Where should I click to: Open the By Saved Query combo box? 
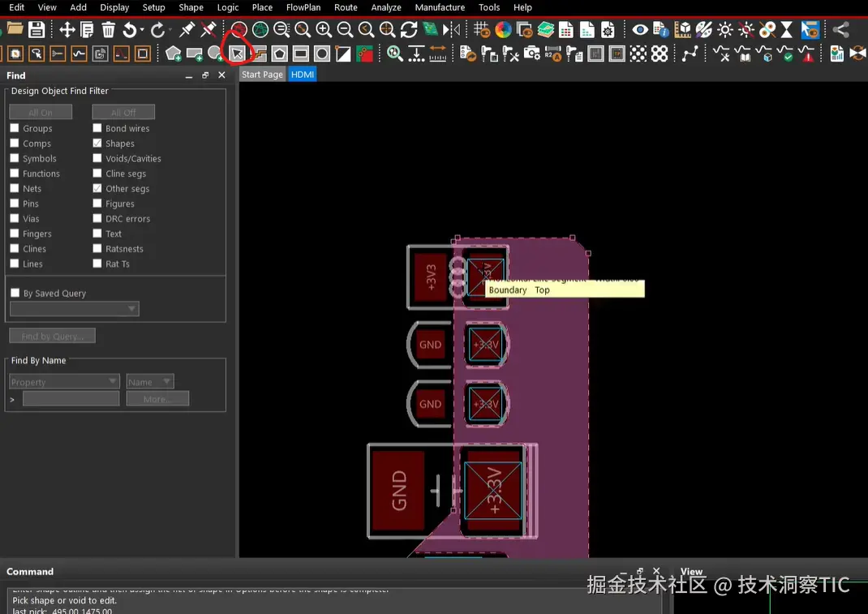coord(74,309)
